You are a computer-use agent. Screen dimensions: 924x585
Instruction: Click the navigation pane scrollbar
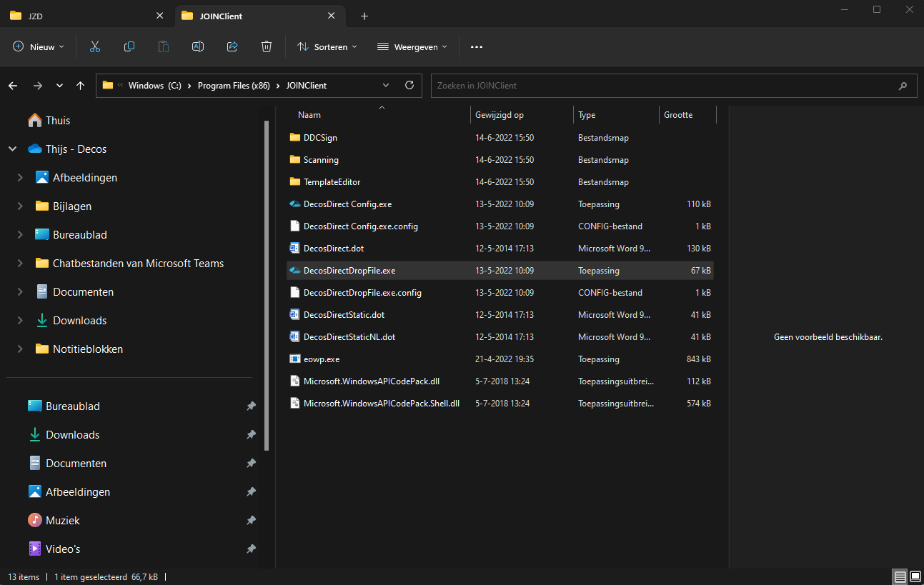coord(267,286)
